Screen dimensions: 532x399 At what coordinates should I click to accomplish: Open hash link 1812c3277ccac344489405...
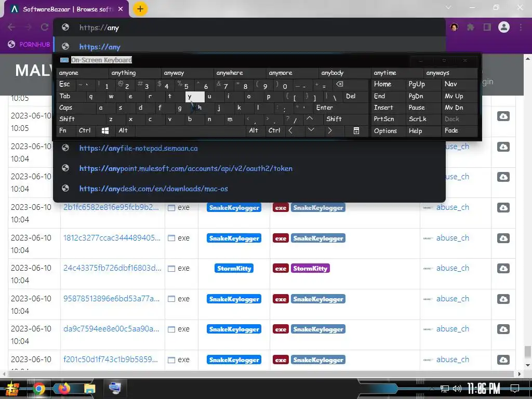(x=112, y=238)
